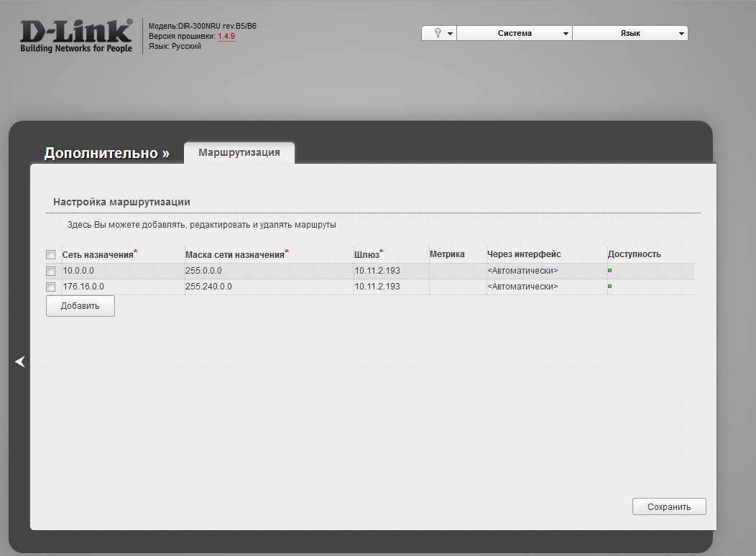Viewport: 756px width, 556px height.
Task: Expand the Язык language dropdown
Action: 630,33
